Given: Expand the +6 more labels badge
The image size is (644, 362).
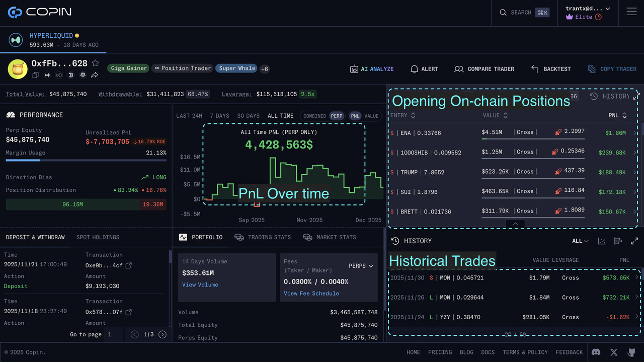Looking at the screenshot, I should point(265,69).
